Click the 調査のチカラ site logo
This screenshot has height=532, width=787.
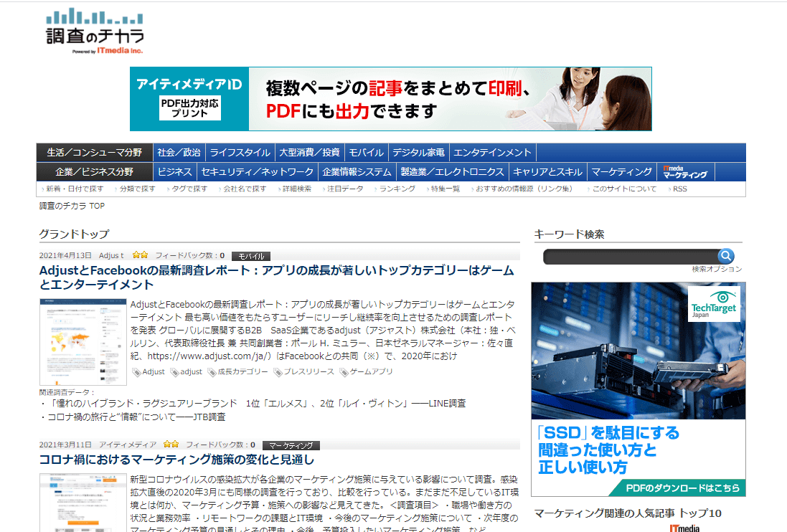click(95, 31)
